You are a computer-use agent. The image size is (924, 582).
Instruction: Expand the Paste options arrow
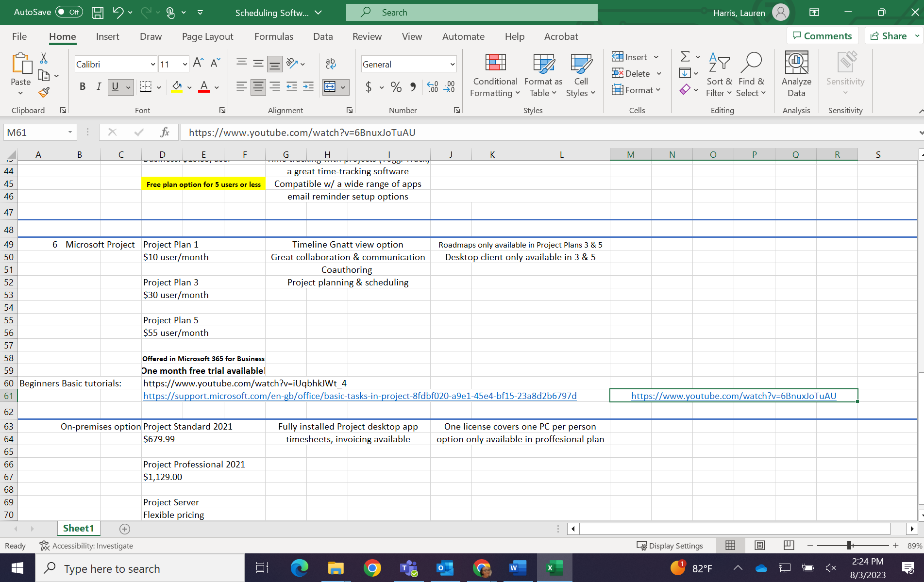(x=20, y=93)
